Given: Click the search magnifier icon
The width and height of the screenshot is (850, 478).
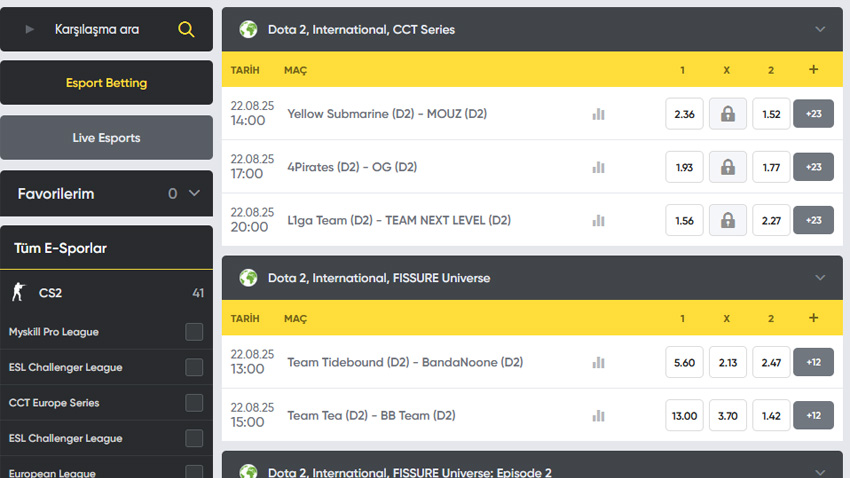Looking at the screenshot, I should (x=186, y=30).
